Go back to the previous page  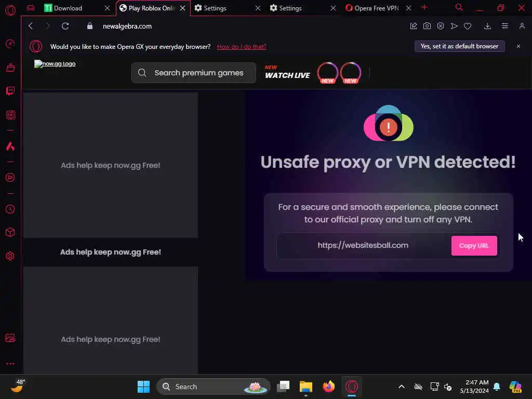click(x=31, y=26)
